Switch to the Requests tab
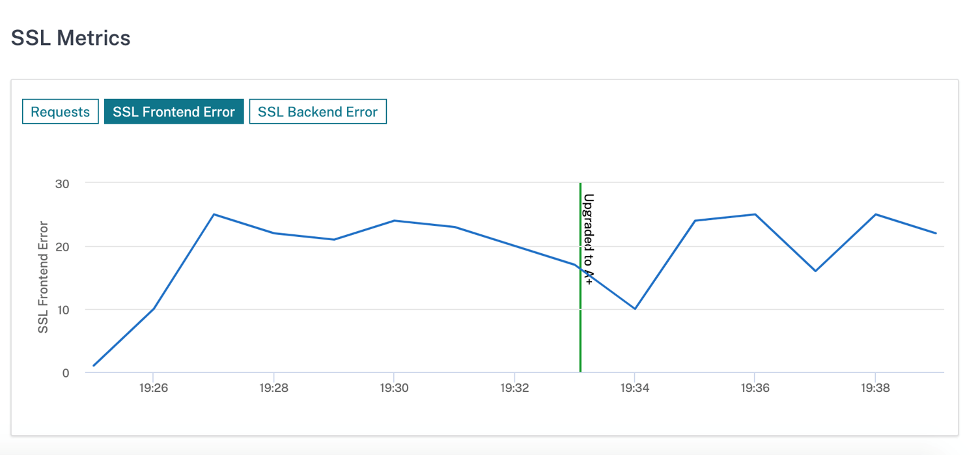The width and height of the screenshot is (980, 455). tap(61, 111)
